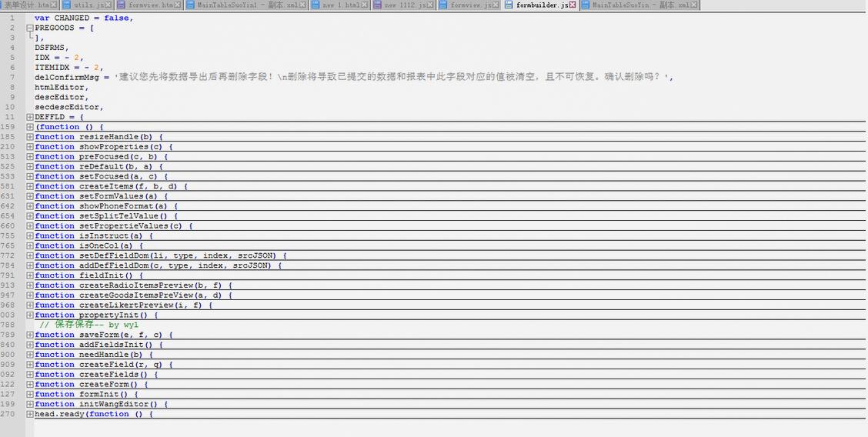Expand function formInit()
The width and height of the screenshot is (868, 437).
click(x=30, y=395)
